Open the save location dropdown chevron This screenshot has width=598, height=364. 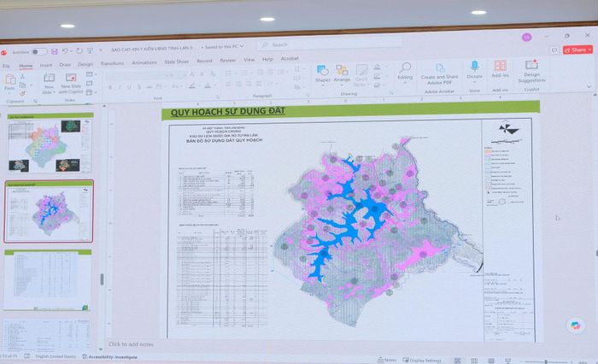tap(242, 46)
